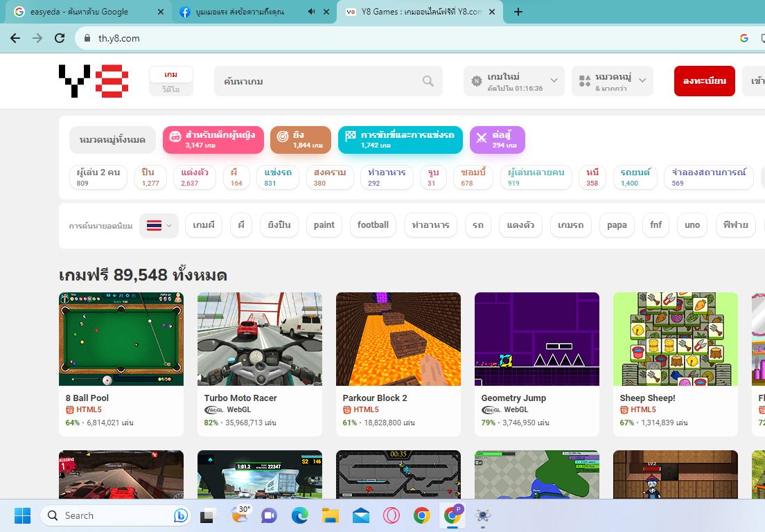The image size is (765, 532).
Task: Mute the Facebook tab audio icon
Action: (x=311, y=12)
